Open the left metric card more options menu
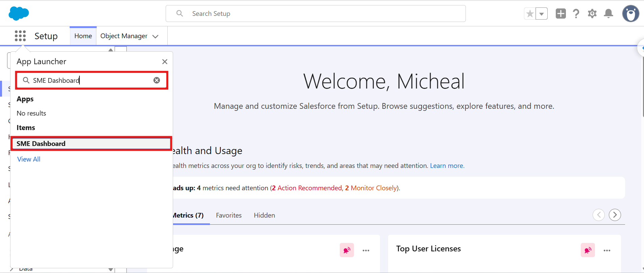Image resolution: width=644 pixels, height=273 pixels. (x=366, y=250)
